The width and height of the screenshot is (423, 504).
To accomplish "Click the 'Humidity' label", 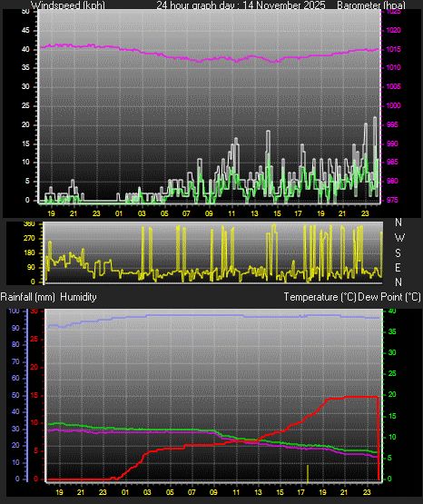I will point(78,297).
